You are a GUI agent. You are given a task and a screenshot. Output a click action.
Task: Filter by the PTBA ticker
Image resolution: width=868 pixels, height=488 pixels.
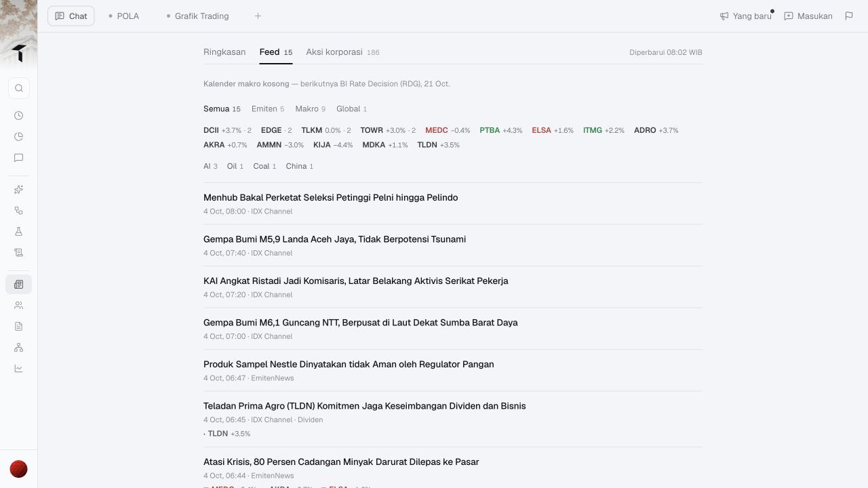[501, 130]
